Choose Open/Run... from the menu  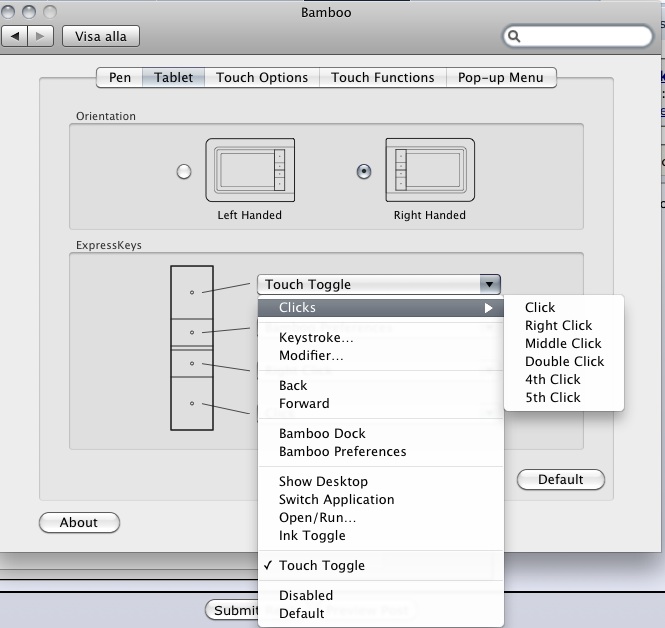[x=380, y=517]
